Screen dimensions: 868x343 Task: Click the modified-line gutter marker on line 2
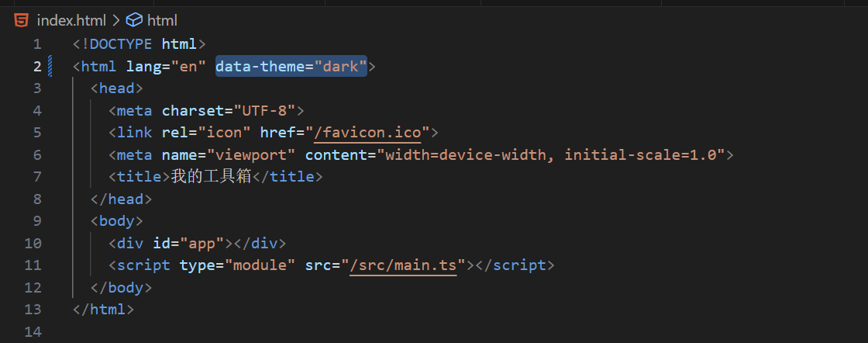click(50, 66)
